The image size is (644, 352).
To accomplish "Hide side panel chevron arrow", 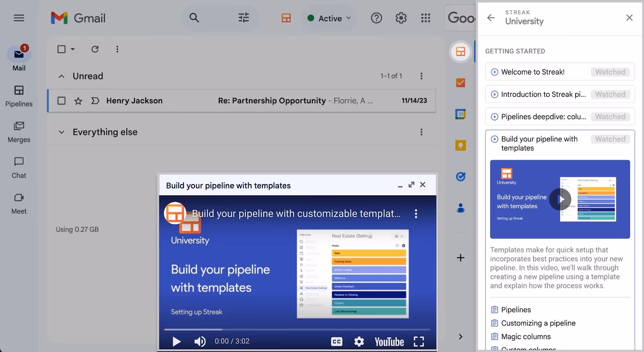I will coord(460,337).
